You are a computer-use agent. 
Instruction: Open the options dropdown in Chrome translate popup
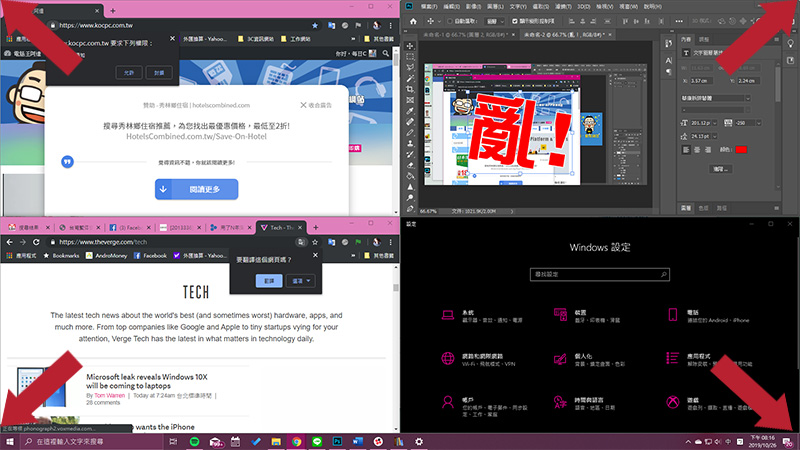pos(301,281)
